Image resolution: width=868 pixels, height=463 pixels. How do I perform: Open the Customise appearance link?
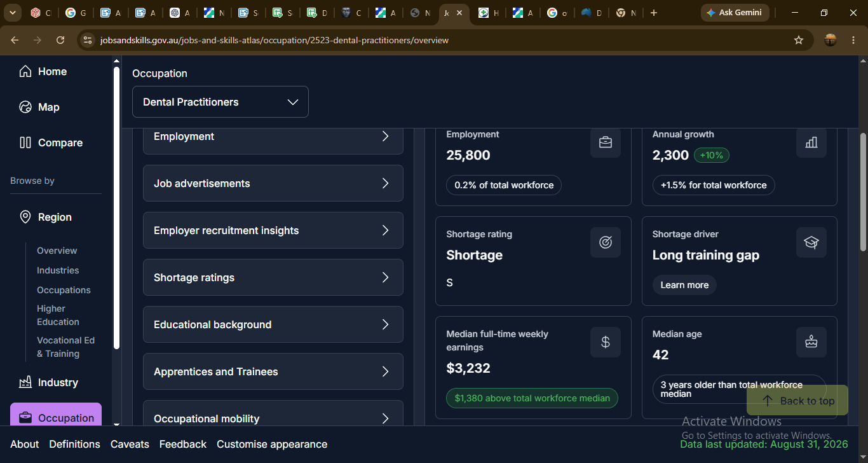[272, 444]
